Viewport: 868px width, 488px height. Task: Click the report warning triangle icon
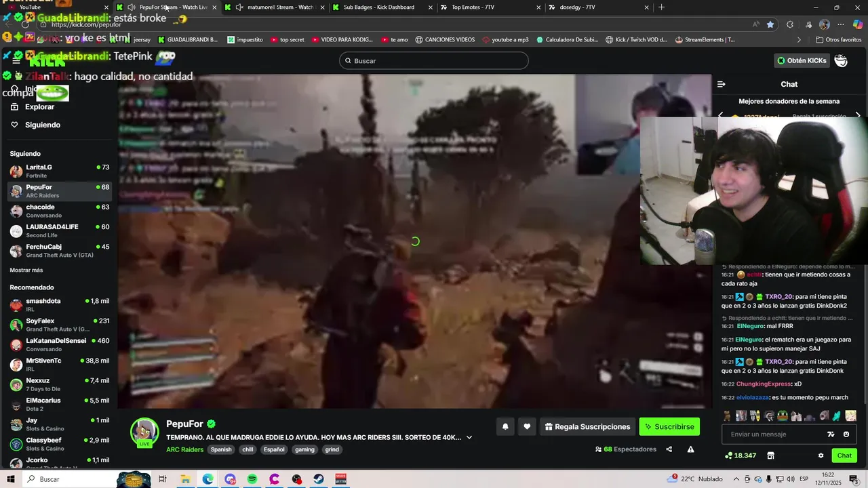[x=690, y=449]
